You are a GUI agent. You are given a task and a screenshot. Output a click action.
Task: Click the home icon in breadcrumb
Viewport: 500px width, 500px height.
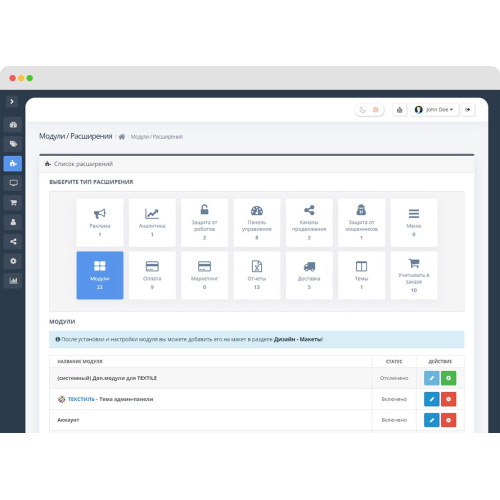[x=122, y=137]
